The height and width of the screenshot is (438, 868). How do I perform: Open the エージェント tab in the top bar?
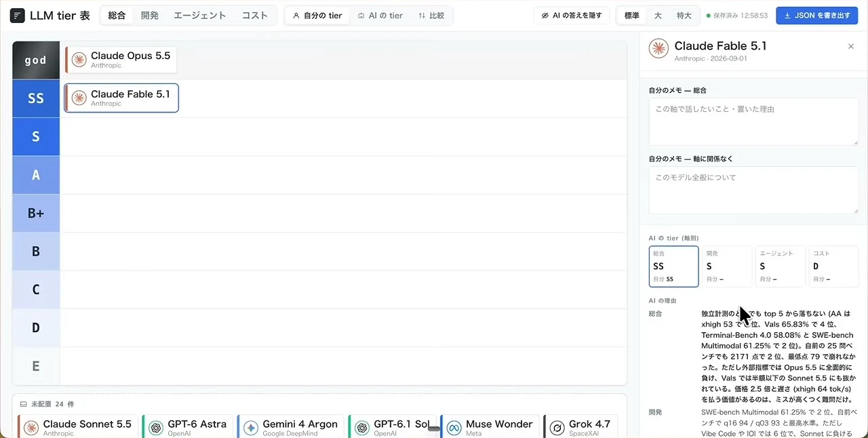tap(200, 16)
